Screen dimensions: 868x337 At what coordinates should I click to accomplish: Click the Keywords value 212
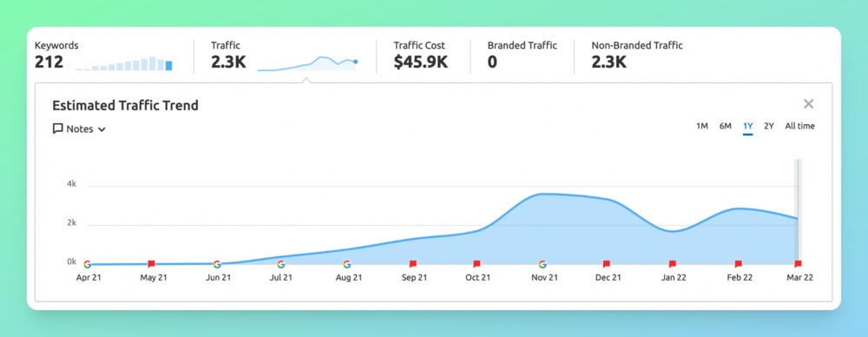click(49, 62)
